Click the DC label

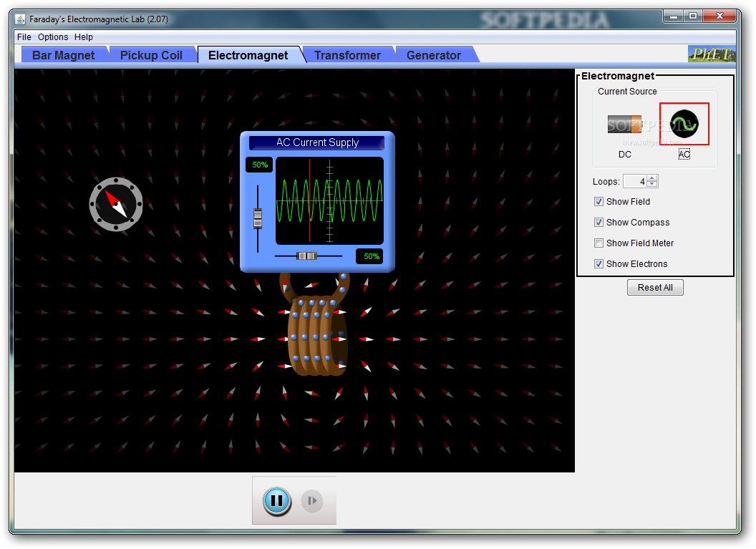click(624, 154)
